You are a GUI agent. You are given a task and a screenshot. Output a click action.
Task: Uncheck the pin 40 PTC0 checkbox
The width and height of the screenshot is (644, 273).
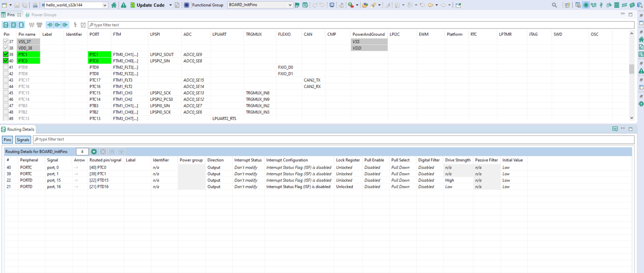click(x=5, y=61)
